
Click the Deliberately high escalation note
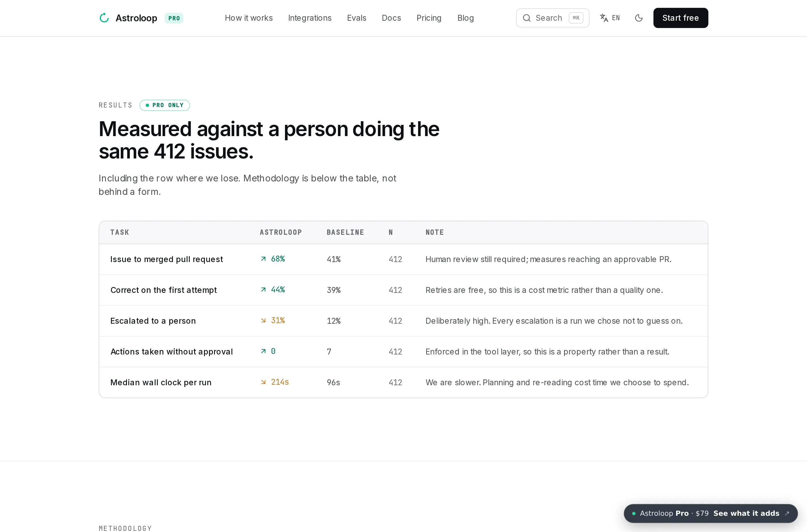pos(554,321)
